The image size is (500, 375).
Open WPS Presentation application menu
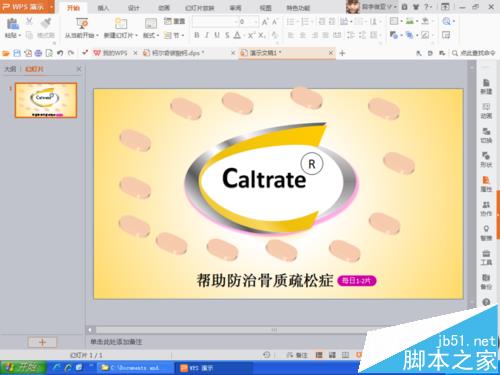tap(27, 7)
